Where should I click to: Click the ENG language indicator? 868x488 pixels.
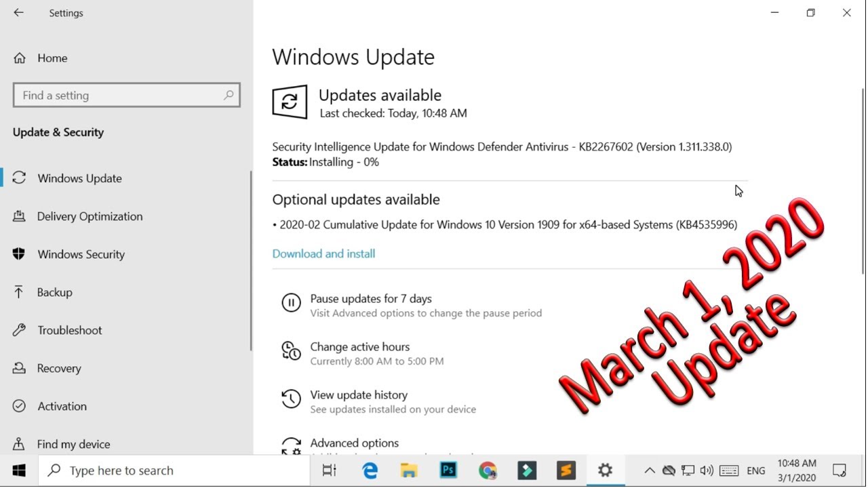tap(756, 470)
